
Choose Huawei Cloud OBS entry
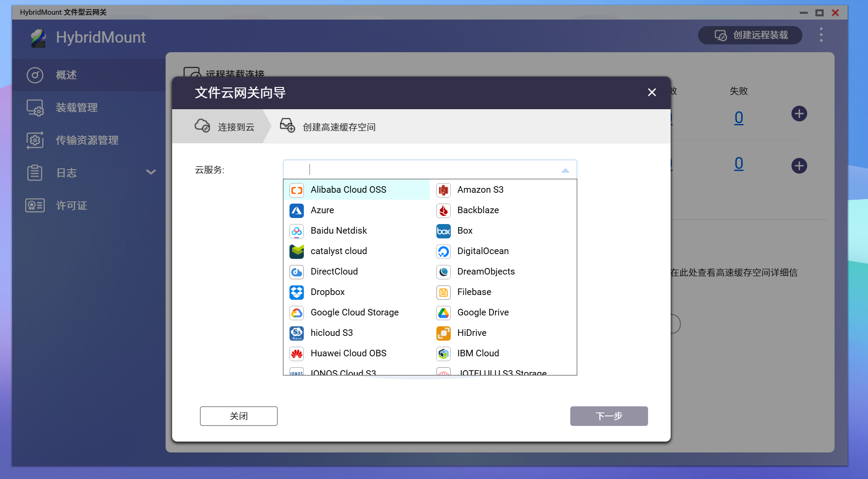coord(348,353)
